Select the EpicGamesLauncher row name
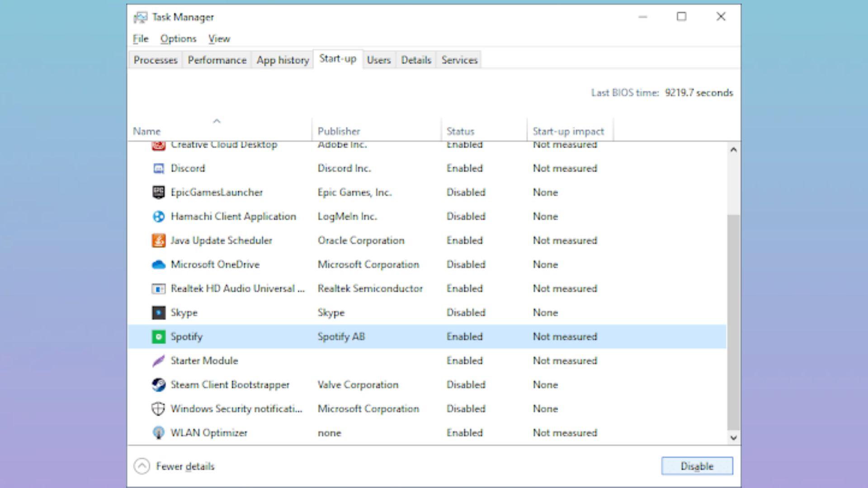The image size is (868, 488). tap(217, 192)
